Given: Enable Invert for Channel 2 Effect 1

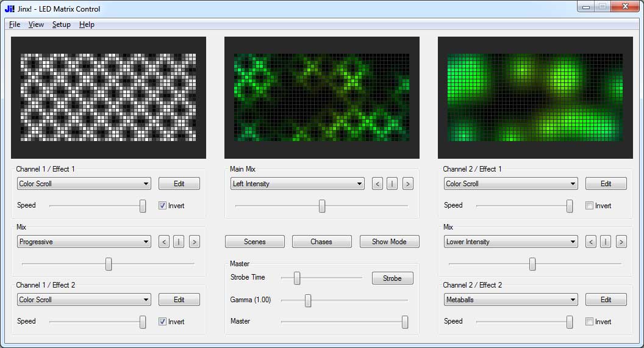Looking at the screenshot, I should (x=589, y=206).
